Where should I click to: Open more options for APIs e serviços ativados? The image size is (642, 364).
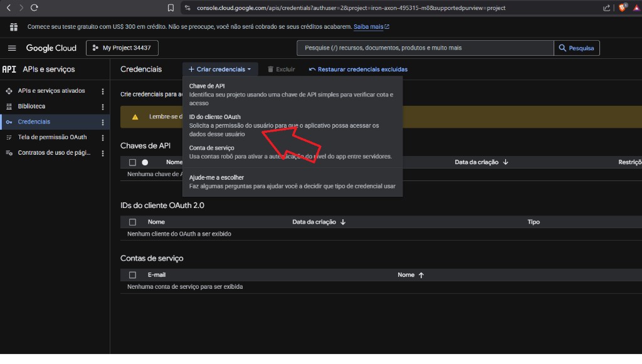103,91
